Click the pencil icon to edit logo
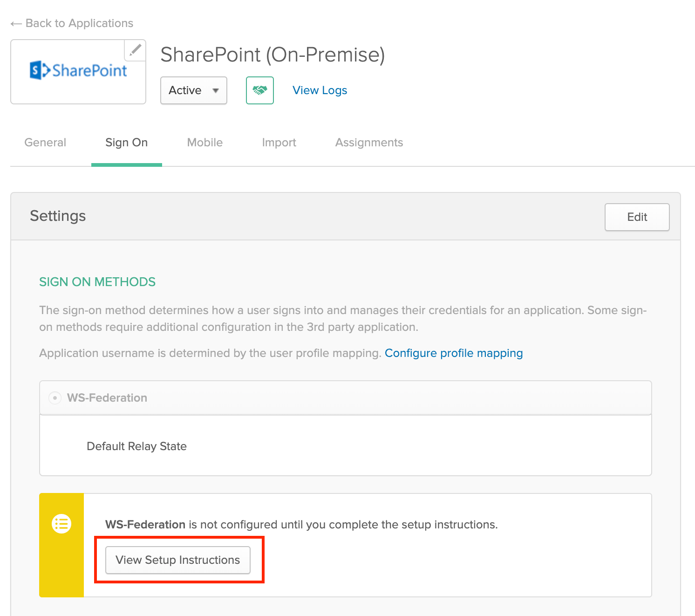The height and width of the screenshot is (616, 695). pos(135,50)
